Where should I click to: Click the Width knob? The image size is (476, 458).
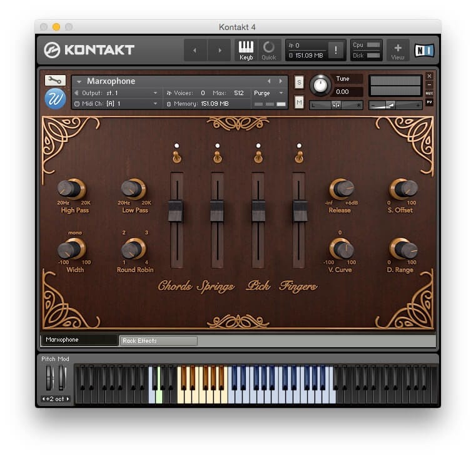click(x=71, y=249)
